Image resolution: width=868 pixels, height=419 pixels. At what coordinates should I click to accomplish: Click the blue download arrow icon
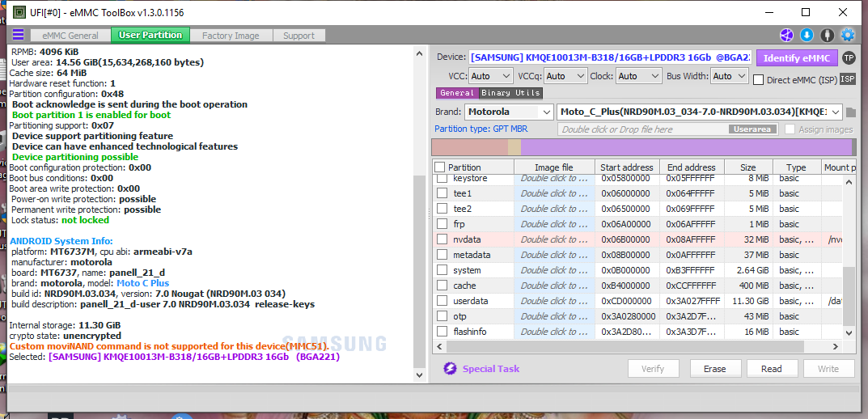807,35
